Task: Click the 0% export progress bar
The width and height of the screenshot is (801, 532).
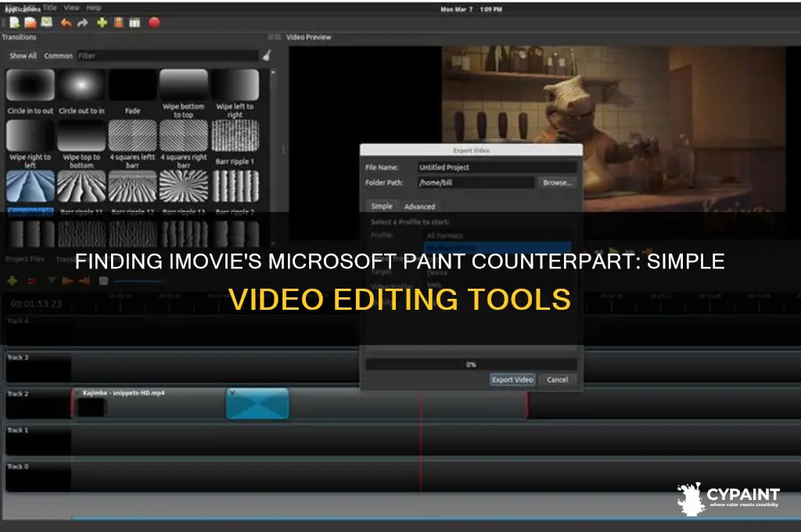Action: [471, 365]
